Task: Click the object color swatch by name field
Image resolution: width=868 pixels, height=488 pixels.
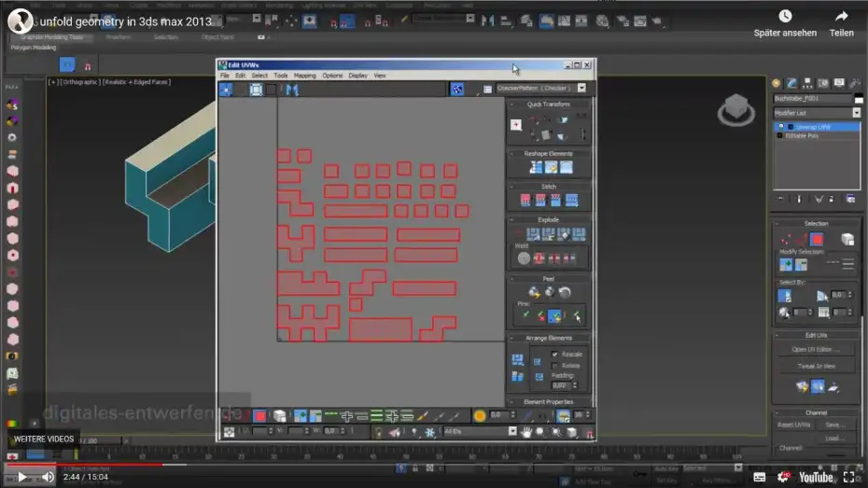Action: [859, 99]
